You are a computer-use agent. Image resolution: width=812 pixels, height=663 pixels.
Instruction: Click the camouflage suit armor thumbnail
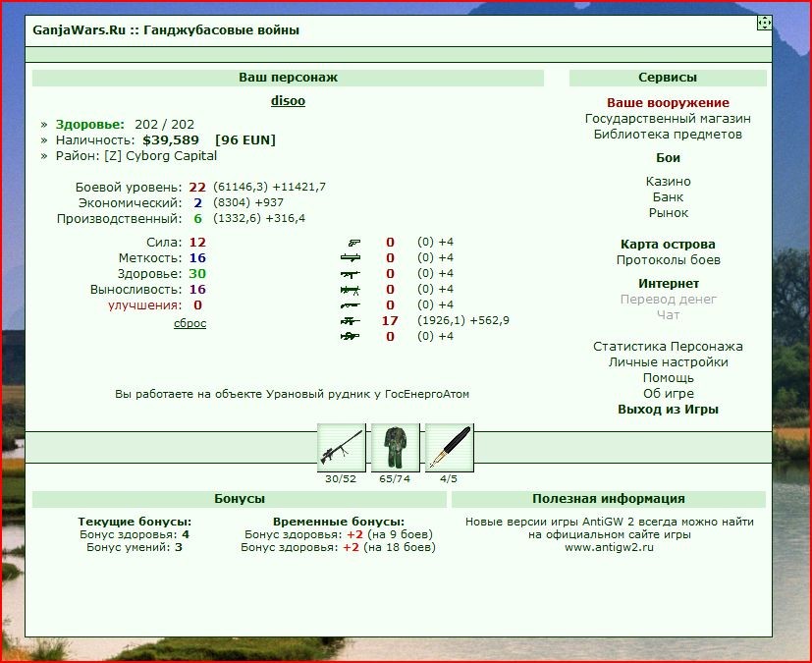(395, 448)
